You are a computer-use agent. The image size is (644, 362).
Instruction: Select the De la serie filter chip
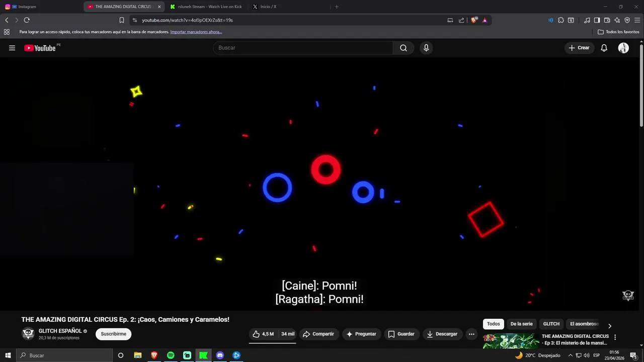click(521, 324)
